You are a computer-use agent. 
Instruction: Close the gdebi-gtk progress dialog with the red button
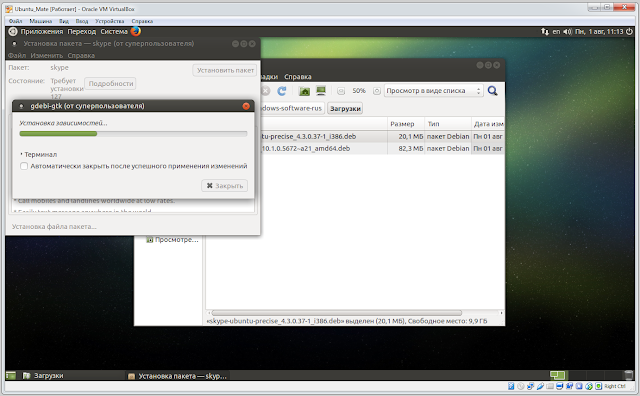point(246,106)
